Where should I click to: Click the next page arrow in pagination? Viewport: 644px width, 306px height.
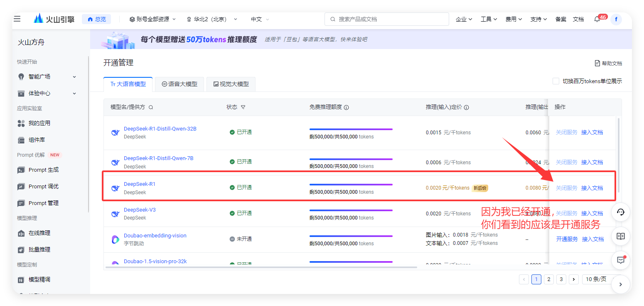click(x=574, y=279)
